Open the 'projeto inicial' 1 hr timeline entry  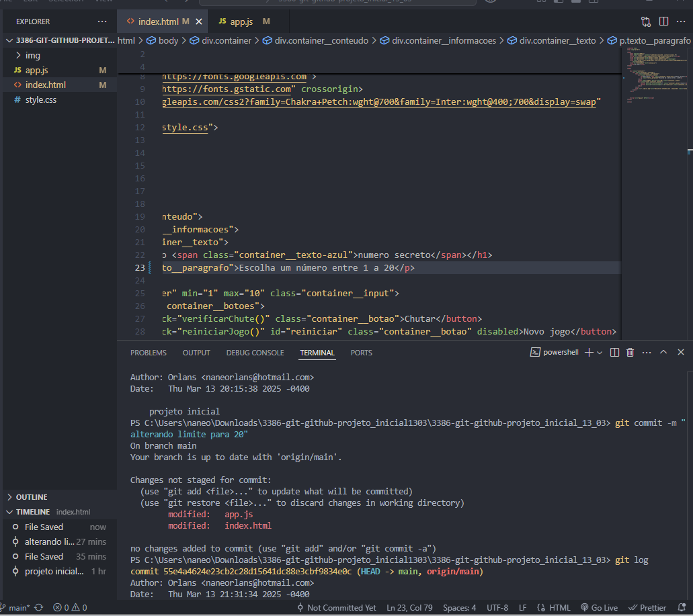[x=60, y=572]
